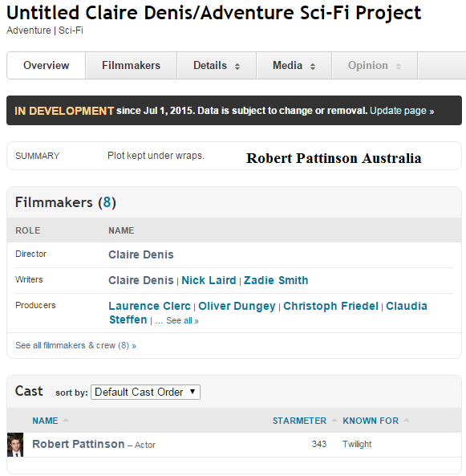
Task: Open writer Zadie Smith's profile
Action: tap(276, 280)
